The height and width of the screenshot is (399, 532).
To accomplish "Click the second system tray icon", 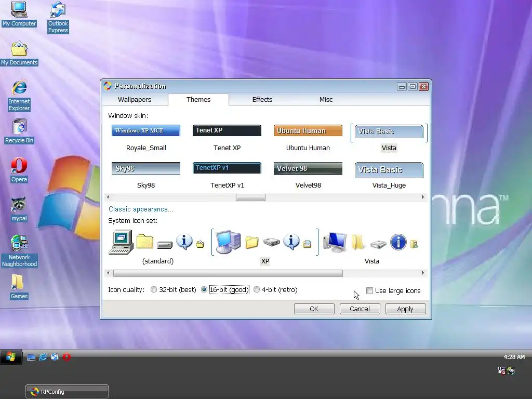I will coord(511,370).
